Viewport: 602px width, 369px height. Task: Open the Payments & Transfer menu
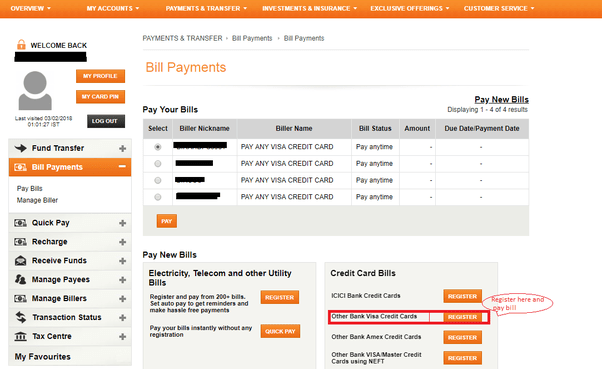[x=206, y=8]
